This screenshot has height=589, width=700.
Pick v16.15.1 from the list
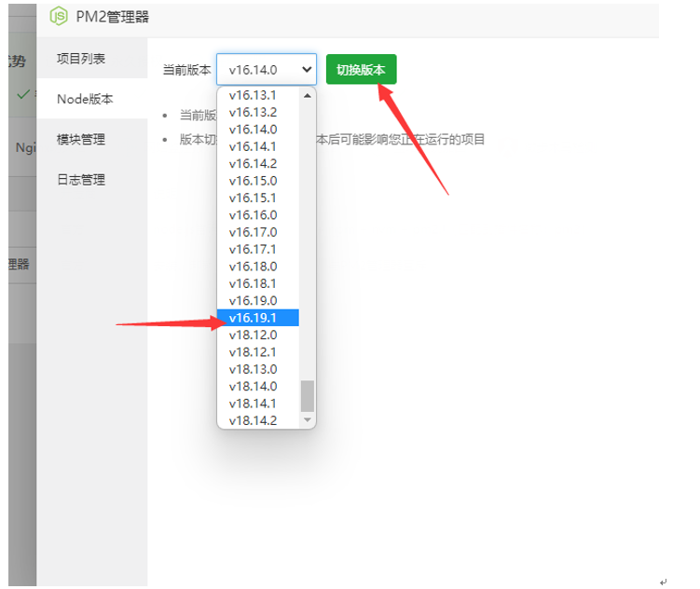(x=258, y=198)
